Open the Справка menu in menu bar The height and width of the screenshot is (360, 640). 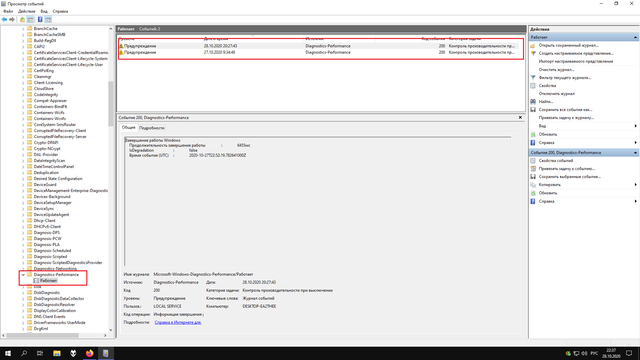coord(60,11)
